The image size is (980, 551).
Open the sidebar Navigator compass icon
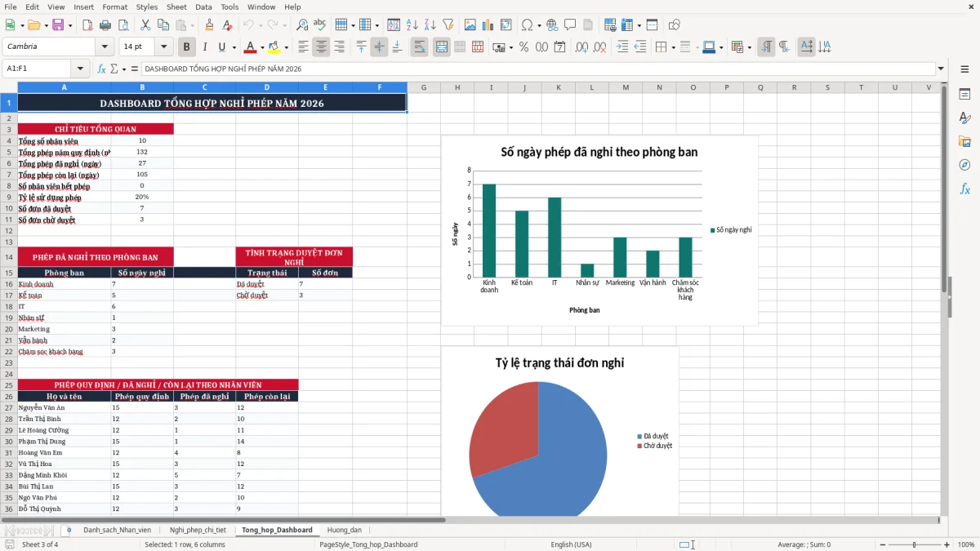(x=964, y=165)
